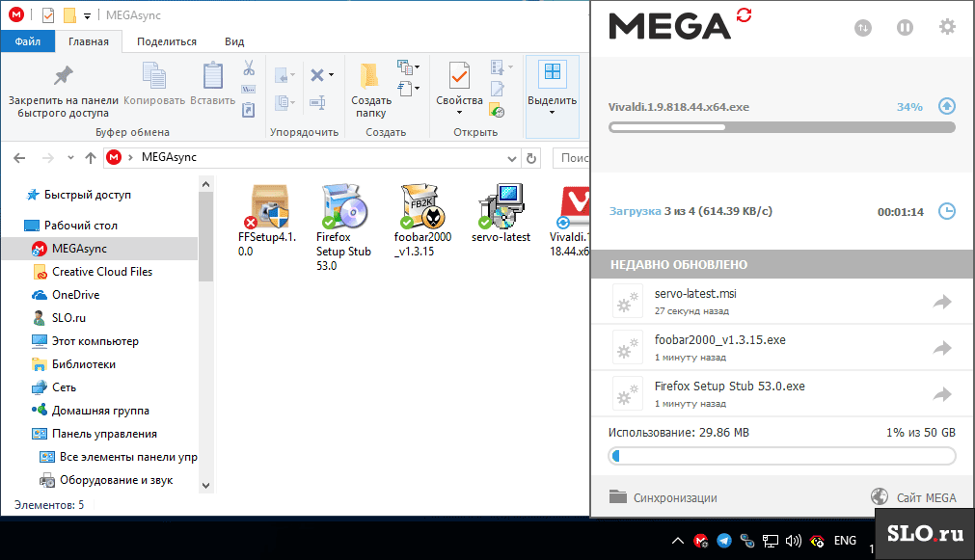Click the MEGA icon in system tray

coord(701,541)
